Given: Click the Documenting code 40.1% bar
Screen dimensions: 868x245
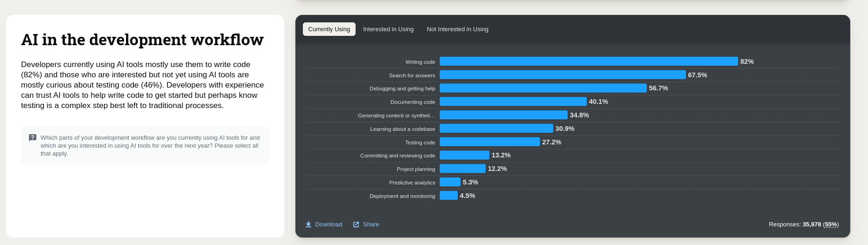Looking at the screenshot, I should (513, 102).
